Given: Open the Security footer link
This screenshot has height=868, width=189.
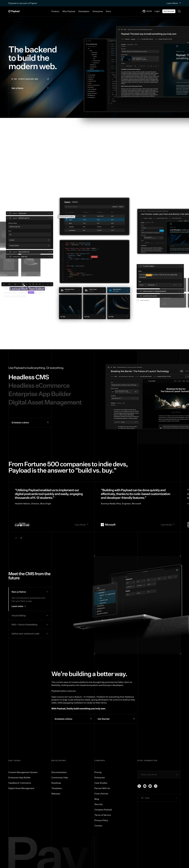Looking at the screenshot, I should coord(99,804).
